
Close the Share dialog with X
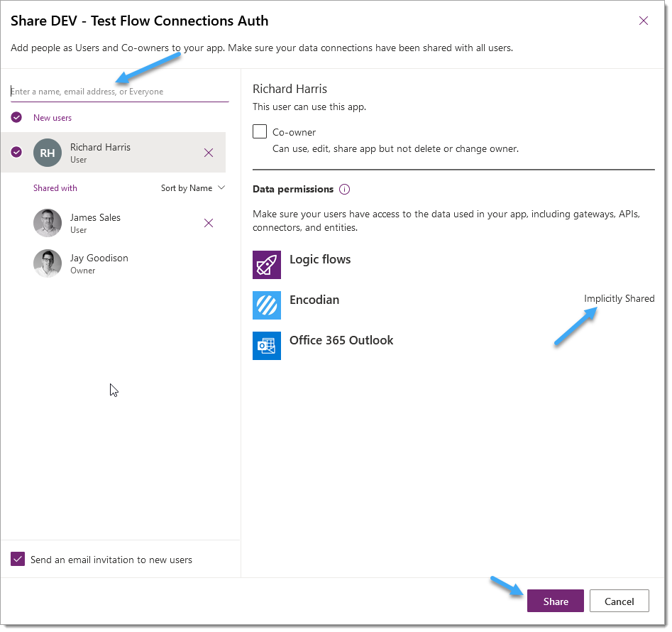click(x=643, y=21)
